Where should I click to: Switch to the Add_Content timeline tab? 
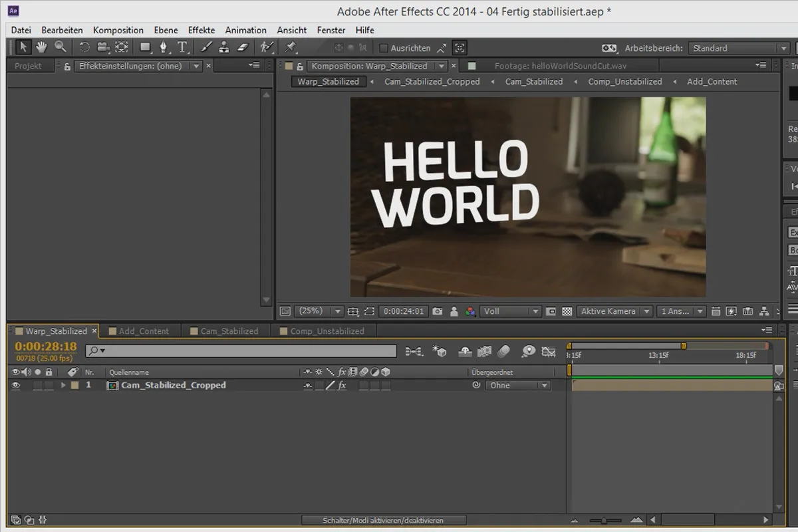click(x=144, y=331)
